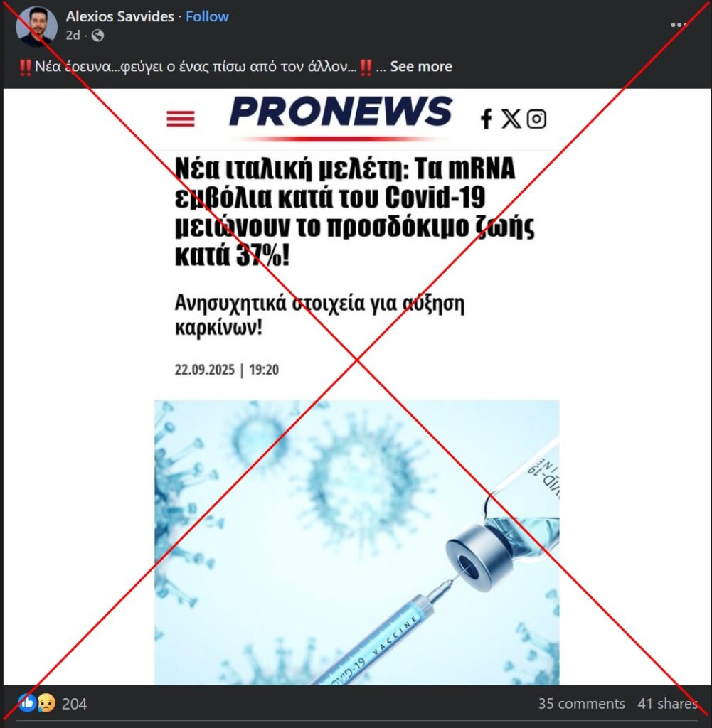Open the Pronews Facebook icon

(486, 119)
